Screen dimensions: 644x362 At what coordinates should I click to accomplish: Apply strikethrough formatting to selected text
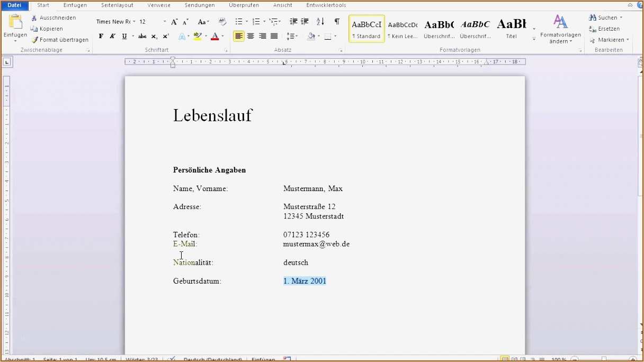point(142,36)
